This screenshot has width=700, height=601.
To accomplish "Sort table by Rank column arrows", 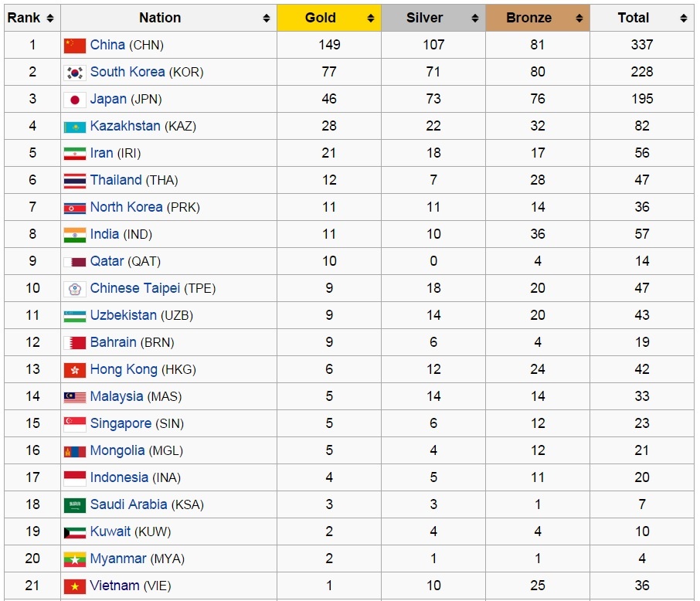I will click(x=50, y=18).
